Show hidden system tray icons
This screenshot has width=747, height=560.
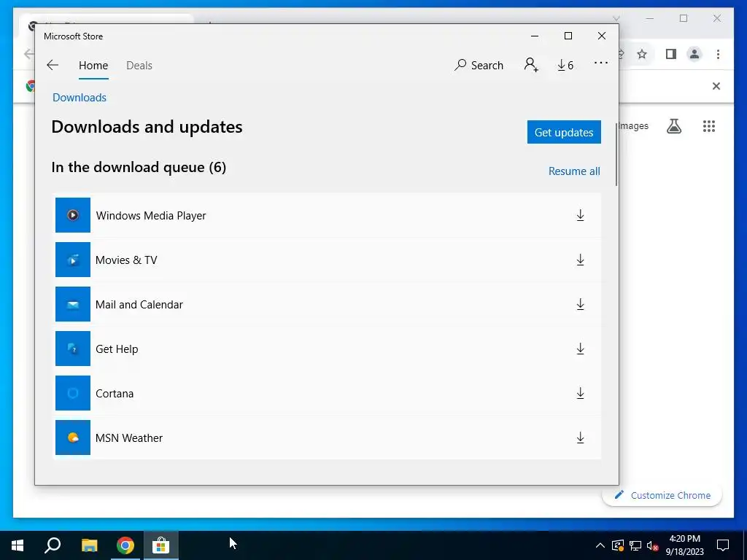pyautogui.click(x=600, y=545)
